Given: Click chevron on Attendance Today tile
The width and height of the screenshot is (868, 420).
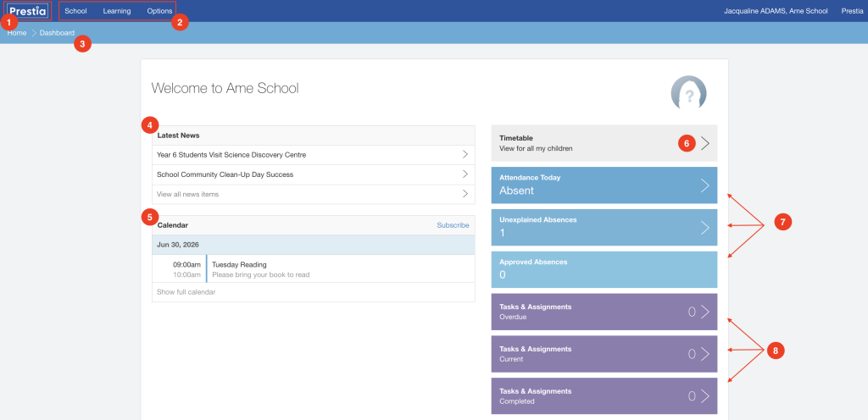Looking at the screenshot, I should [704, 185].
